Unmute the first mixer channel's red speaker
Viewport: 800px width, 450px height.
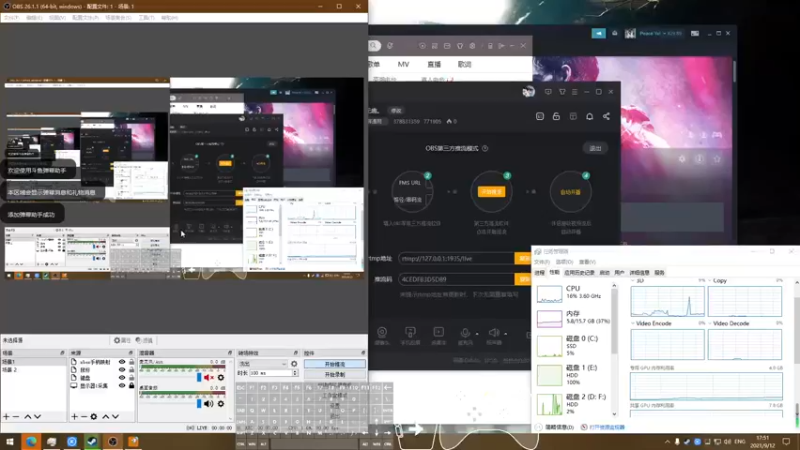[209, 378]
